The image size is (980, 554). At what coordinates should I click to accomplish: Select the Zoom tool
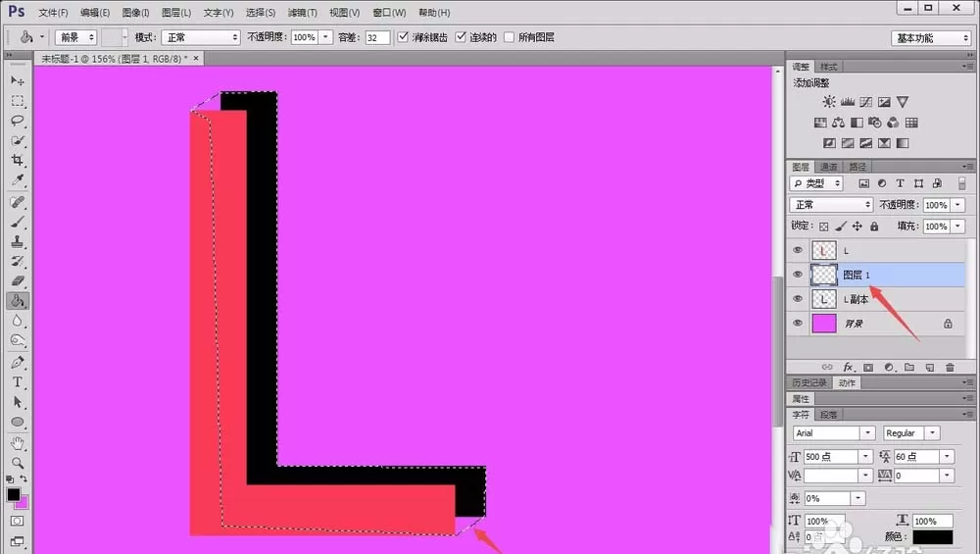point(18,464)
